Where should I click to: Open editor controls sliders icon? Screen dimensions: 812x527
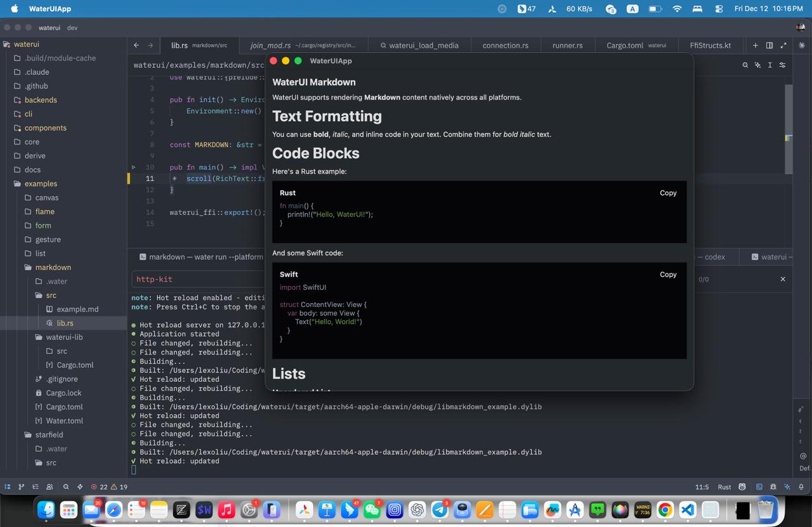tap(782, 65)
